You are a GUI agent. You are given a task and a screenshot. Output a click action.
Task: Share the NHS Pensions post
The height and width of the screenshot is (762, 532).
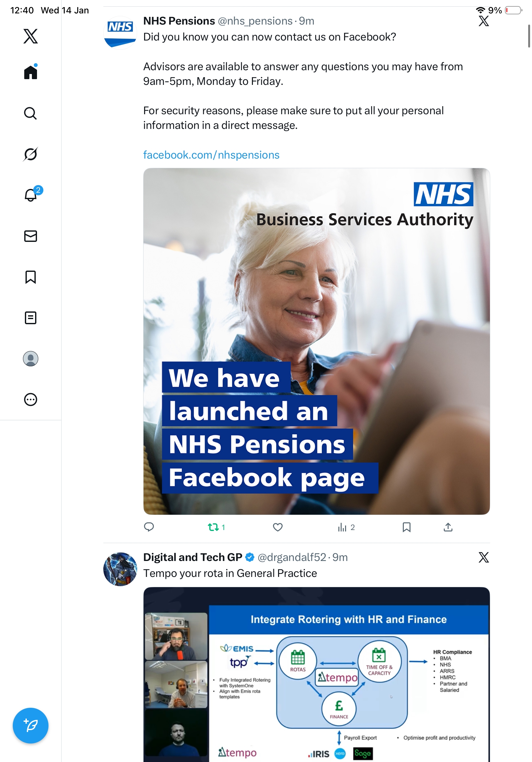448,527
